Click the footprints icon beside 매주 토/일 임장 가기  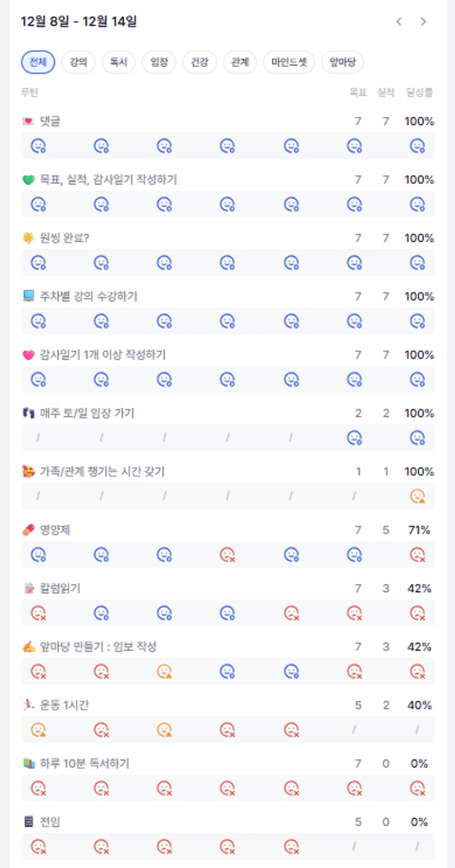(29, 413)
